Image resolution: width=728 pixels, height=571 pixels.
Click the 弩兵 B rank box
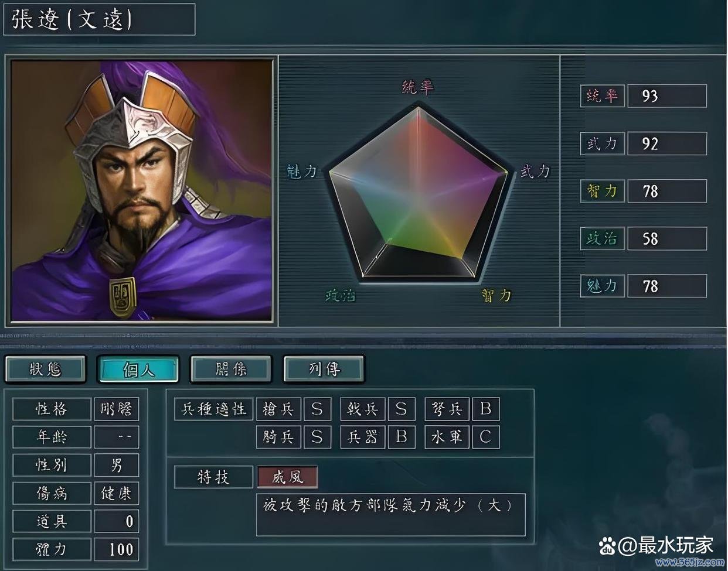485,409
